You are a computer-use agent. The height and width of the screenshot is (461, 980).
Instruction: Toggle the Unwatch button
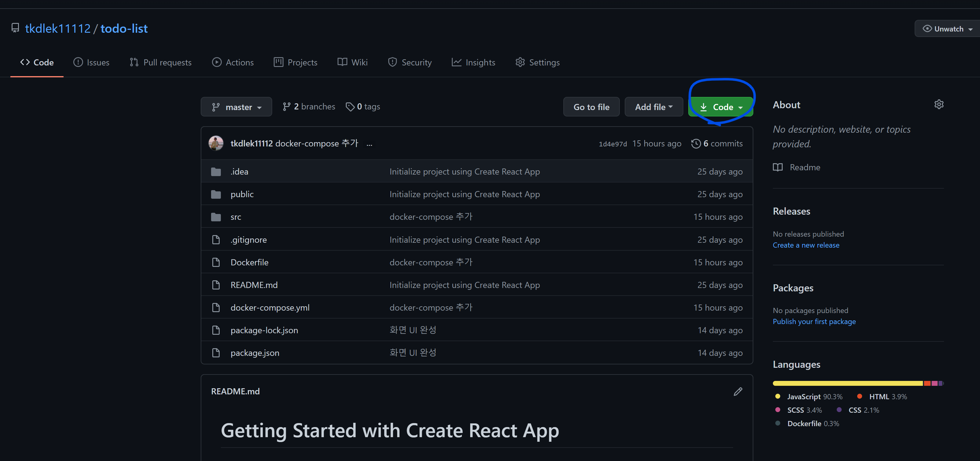coord(948,29)
